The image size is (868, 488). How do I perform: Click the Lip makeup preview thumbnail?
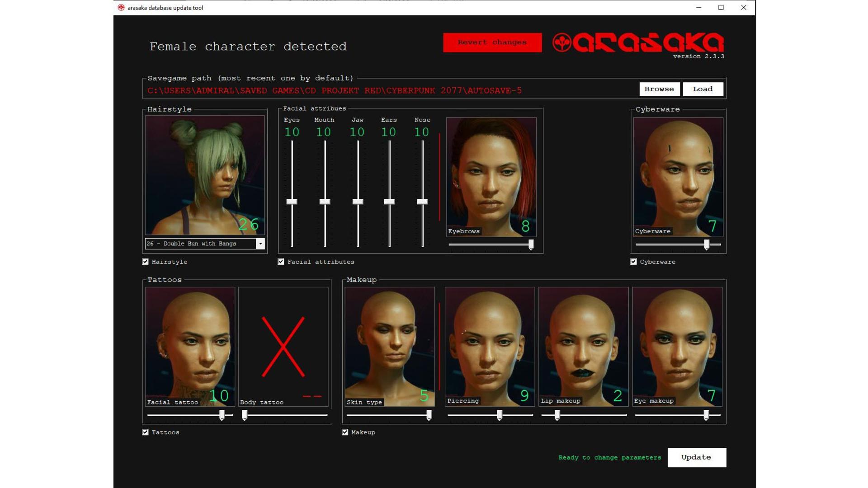click(x=584, y=347)
